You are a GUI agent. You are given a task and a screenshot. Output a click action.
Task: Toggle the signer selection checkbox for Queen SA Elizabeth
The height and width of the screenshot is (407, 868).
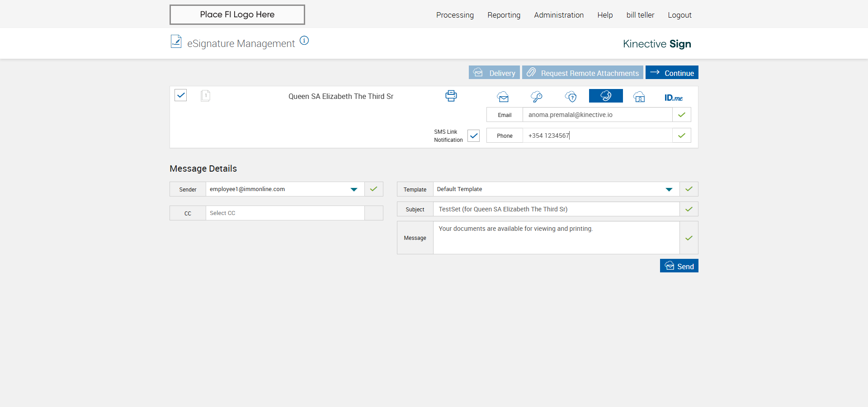181,95
